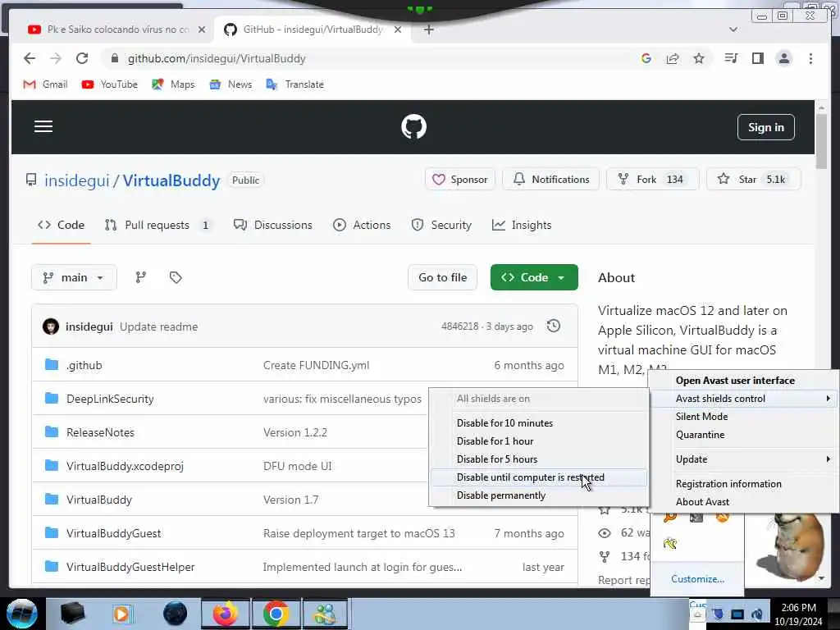Image resolution: width=840 pixels, height=630 pixels.
Task: Toggle the Chrome side panel
Action: tap(757, 58)
